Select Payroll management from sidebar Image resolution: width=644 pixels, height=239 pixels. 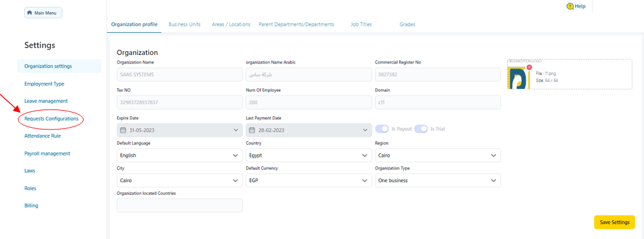[x=47, y=153]
